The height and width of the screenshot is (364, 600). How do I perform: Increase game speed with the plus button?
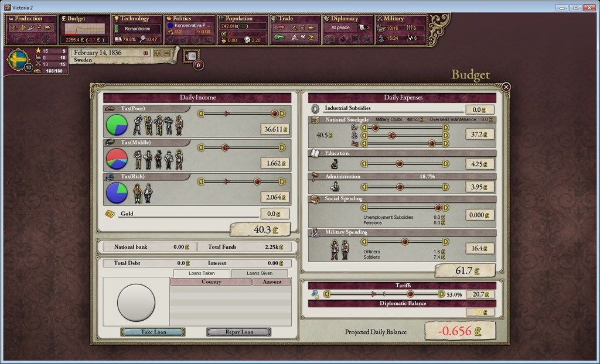point(157,53)
